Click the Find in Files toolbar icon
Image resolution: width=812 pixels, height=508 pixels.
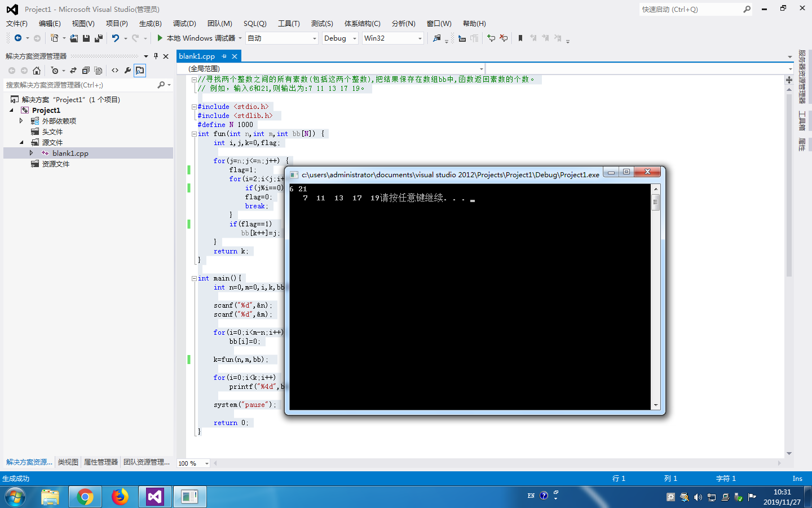coord(437,38)
